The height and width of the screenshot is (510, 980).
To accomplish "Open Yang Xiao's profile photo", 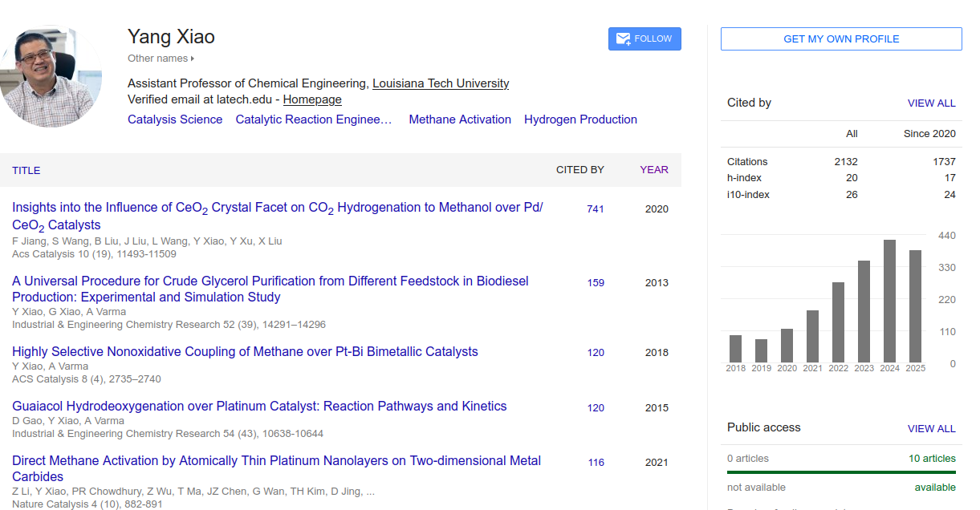I will 51,77.
